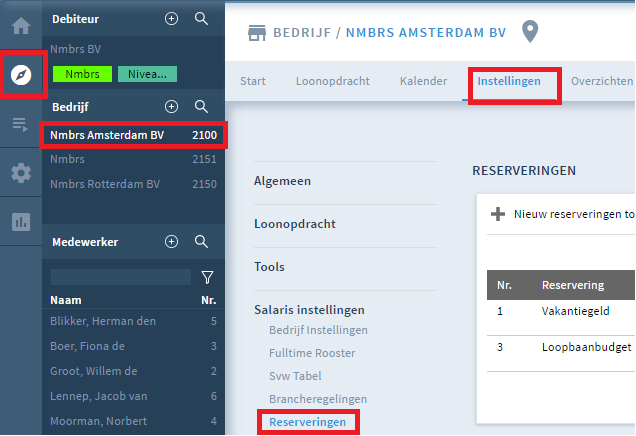
Task: Click the Debiteur panel heading
Action: click(x=75, y=19)
